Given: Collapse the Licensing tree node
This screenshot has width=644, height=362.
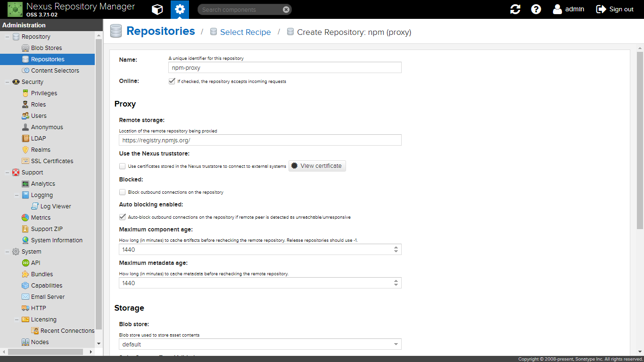Looking at the screenshot, I should 17,320.
